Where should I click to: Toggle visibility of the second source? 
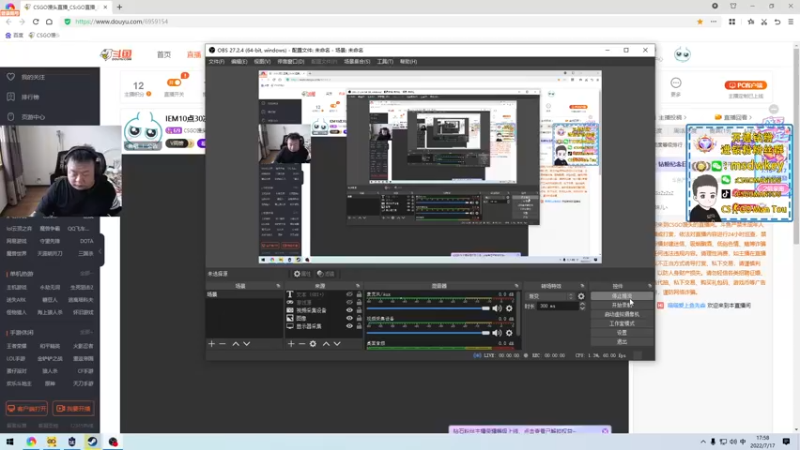349,302
